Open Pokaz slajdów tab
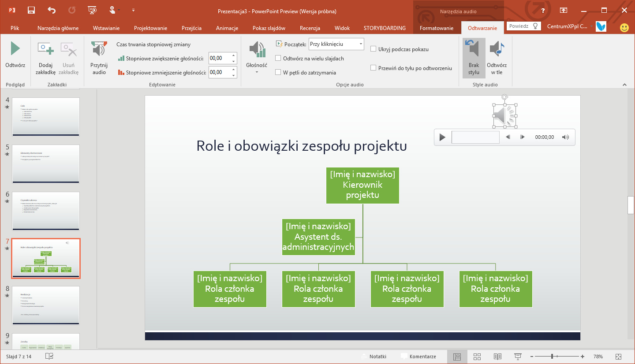The image size is (635, 364). pyautogui.click(x=269, y=28)
